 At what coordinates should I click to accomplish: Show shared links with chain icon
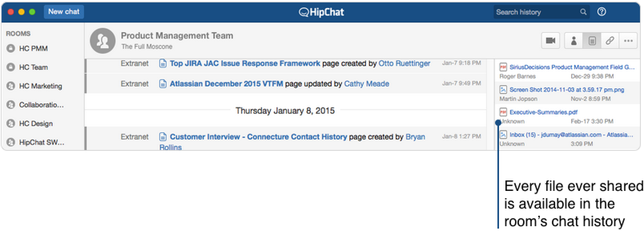pyautogui.click(x=610, y=41)
